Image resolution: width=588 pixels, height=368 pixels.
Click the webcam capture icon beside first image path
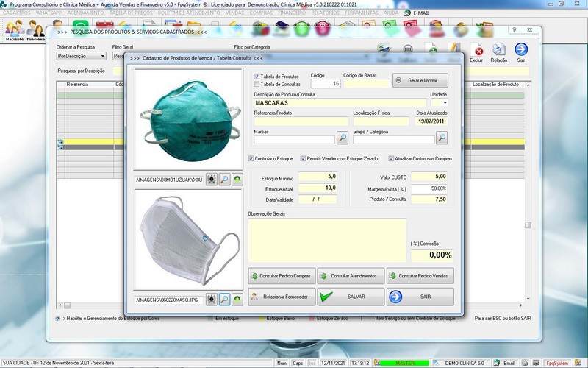(x=212, y=180)
